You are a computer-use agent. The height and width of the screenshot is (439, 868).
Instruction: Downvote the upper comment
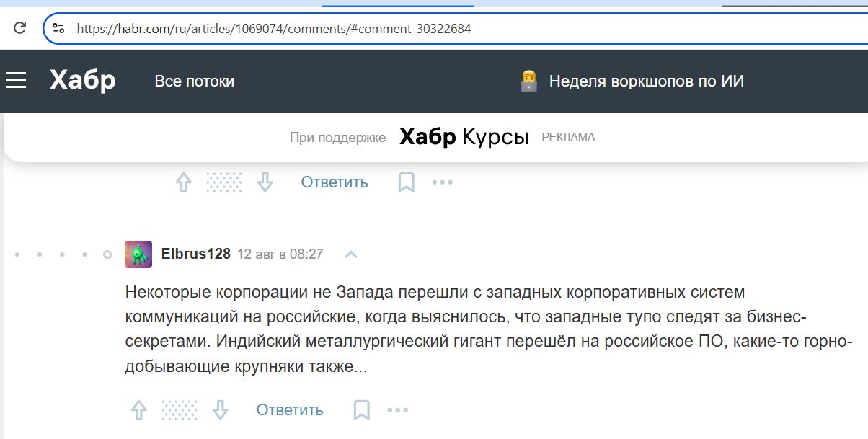(x=265, y=182)
